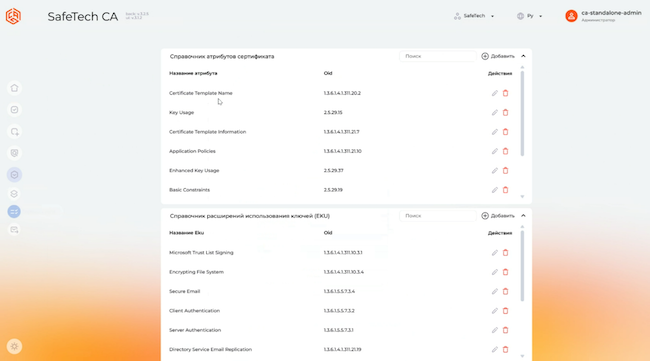
Task: Click the Название Eku column header
Action: pos(187,233)
